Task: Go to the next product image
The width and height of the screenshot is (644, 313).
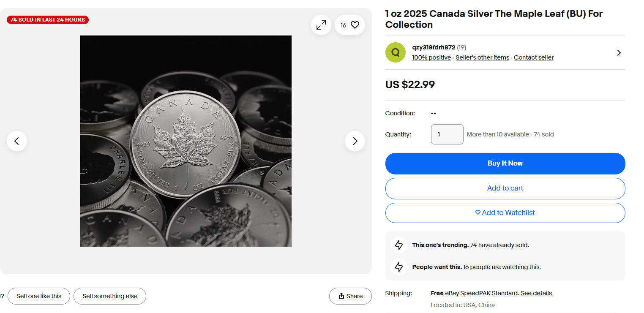Action: (355, 141)
